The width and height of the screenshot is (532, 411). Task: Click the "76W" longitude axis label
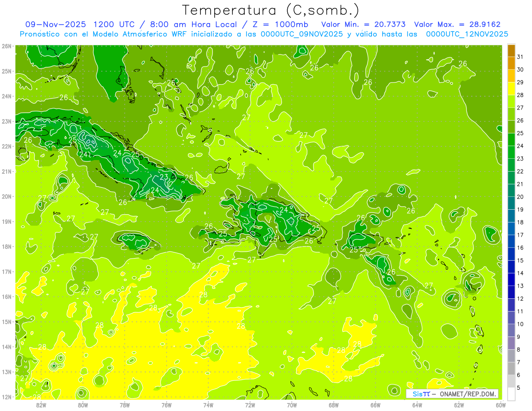click(x=167, y=405)
